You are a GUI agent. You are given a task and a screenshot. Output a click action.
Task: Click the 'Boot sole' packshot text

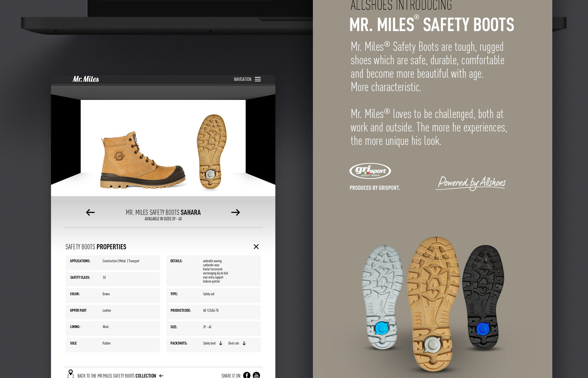point(234,344)
